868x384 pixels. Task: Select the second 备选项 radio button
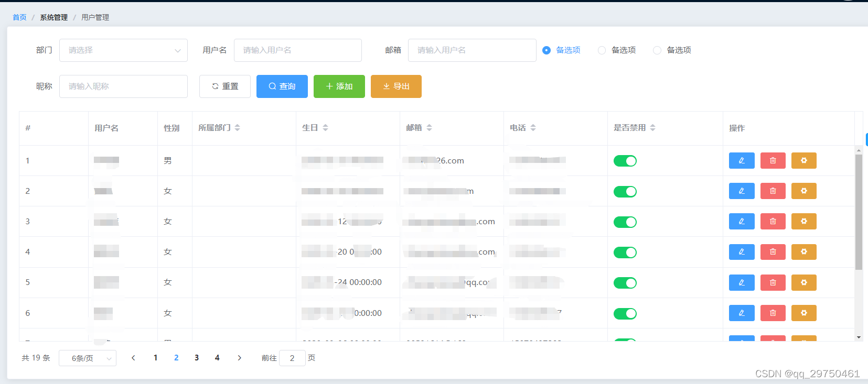[602, 50]
